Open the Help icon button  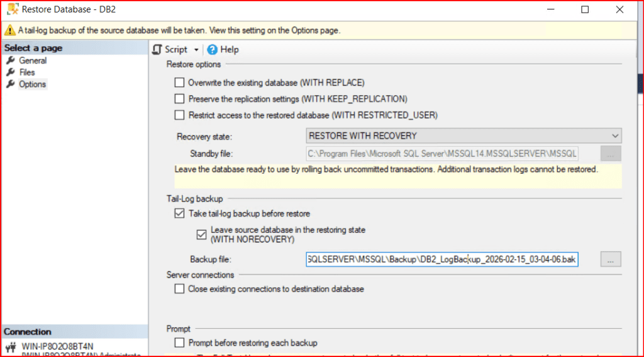click(x=213, y=50)
